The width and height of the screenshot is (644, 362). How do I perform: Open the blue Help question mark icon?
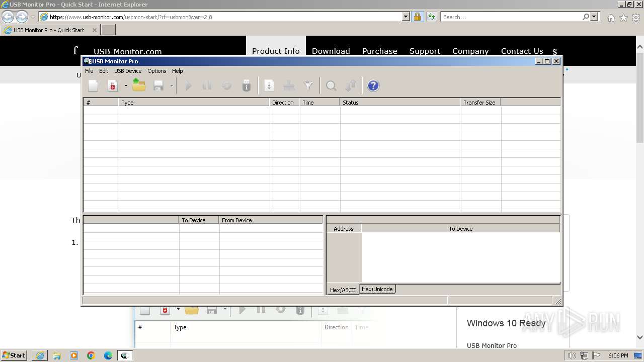(373, 86)
